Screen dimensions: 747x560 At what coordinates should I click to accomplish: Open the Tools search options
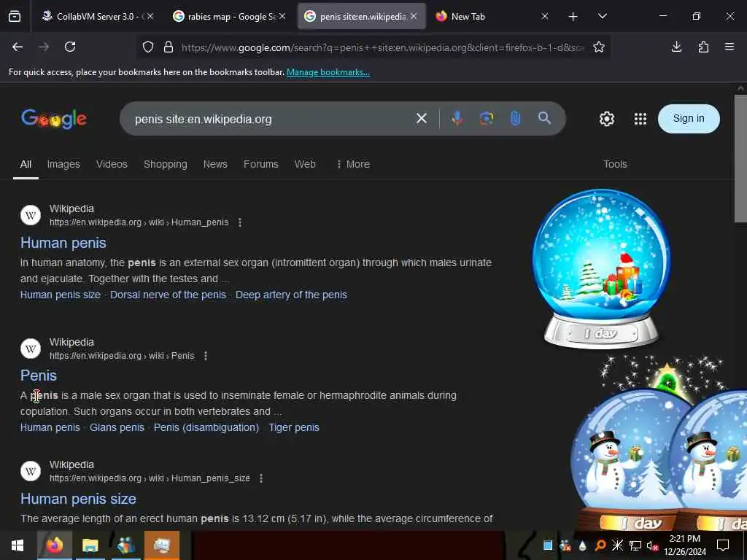click(x=615, y=164)
